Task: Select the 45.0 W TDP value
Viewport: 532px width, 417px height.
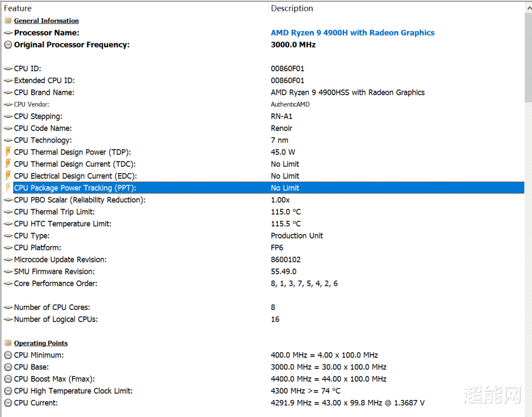Action: [x=282, y=152]
